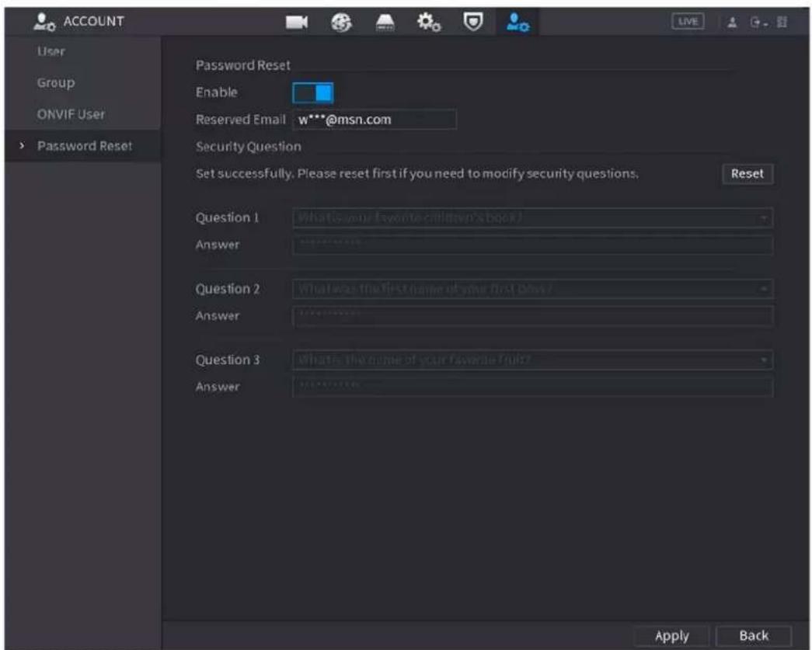This screenshot has width=812, height=650.
Task: Click the Back button
Action: [754, 635]
